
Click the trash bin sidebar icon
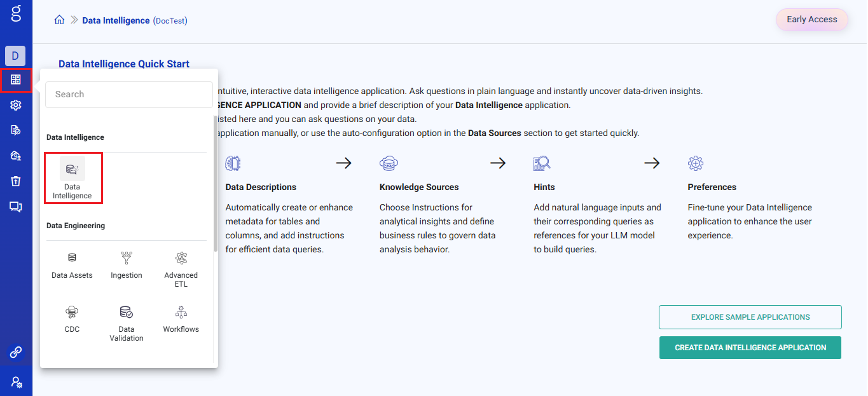[x=16, y=181]
